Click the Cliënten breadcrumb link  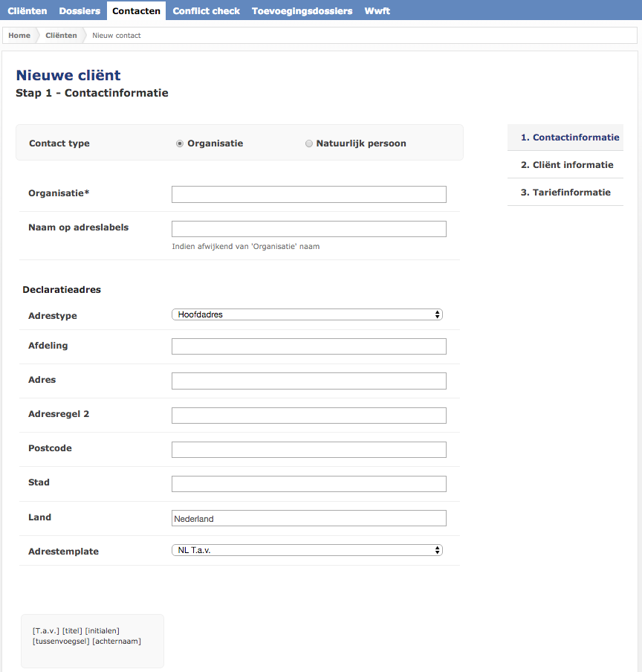pyautogui.click(x=61, y=36)
